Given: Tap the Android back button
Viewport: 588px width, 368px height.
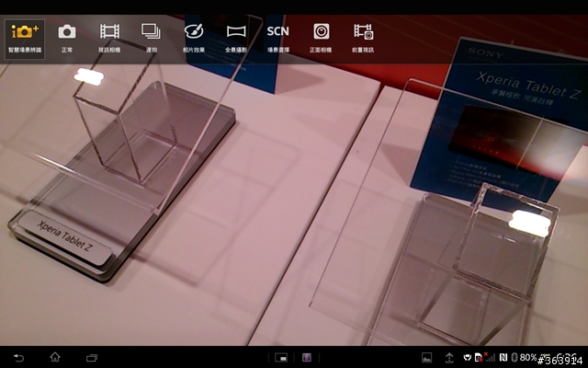Looking at the screenshot, I should [x=18, y=358].
